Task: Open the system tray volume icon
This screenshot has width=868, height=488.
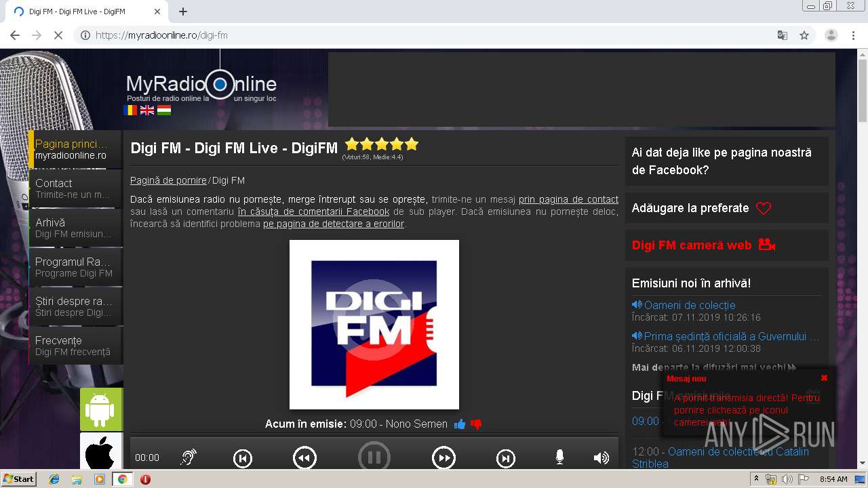Action: coord(787,479)
